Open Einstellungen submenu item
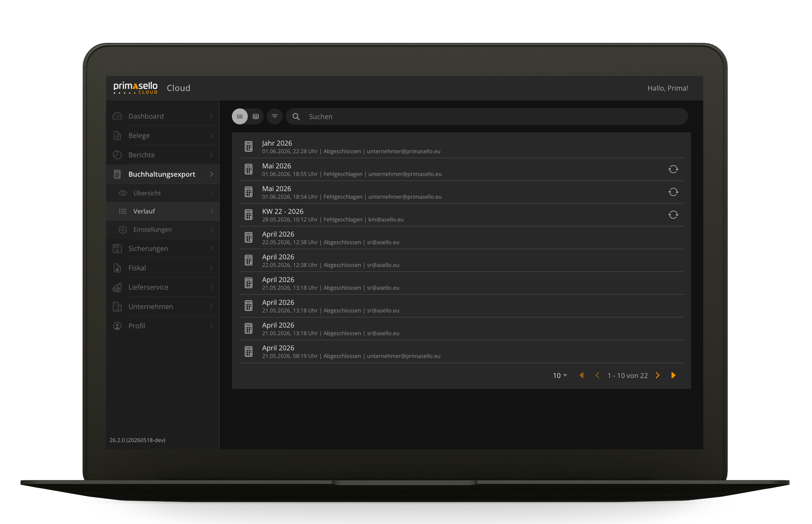The height and width of the screenshot is (524, 812). pyautogui.click(x=163, y=229)
